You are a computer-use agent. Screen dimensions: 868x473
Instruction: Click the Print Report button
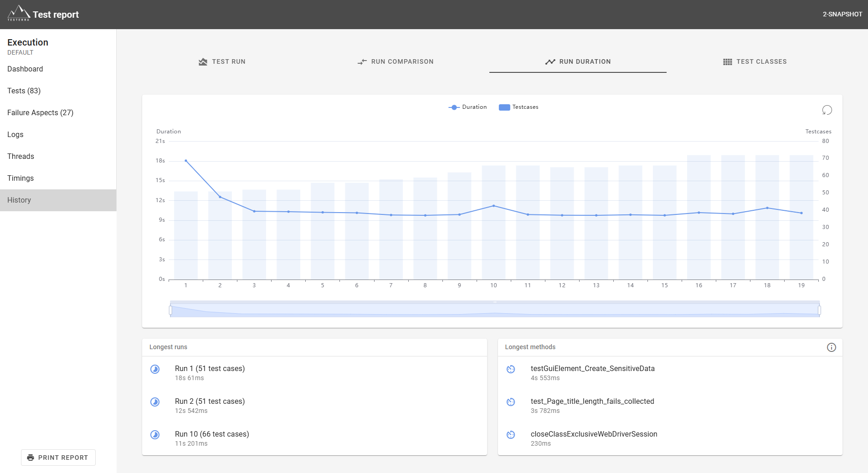click(x=58, y=458)
